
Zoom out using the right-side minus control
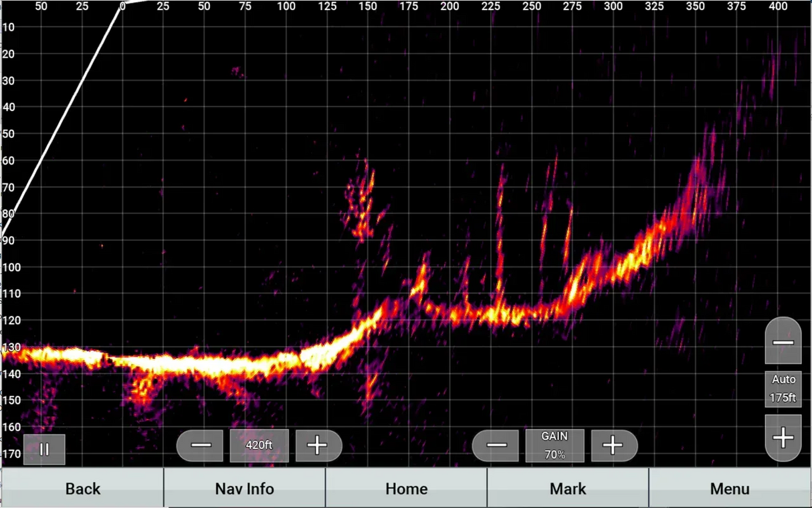point(783,341)
